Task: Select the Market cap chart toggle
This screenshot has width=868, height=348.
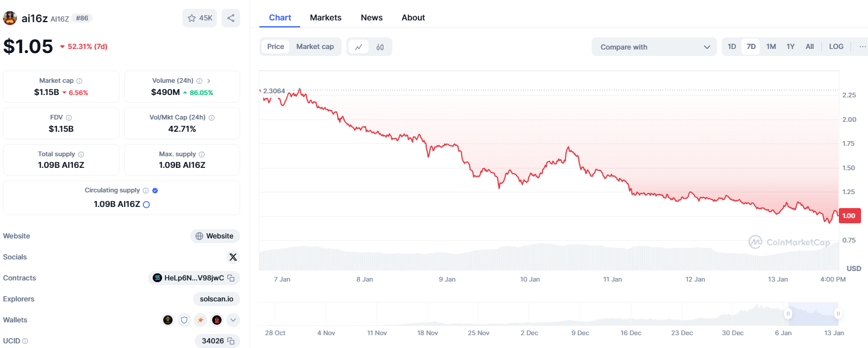Action: pos(315,47)
